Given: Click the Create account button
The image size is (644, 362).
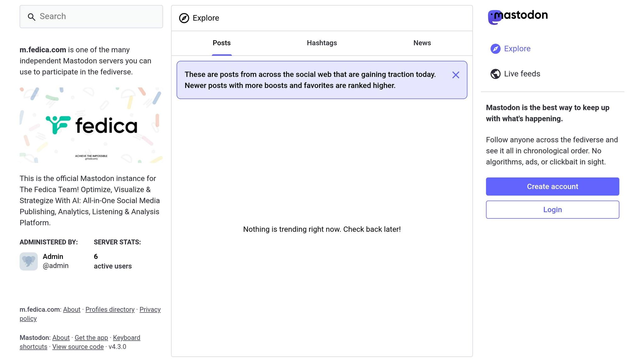Looking at the screenshot, I should click(x=552, y=187).
